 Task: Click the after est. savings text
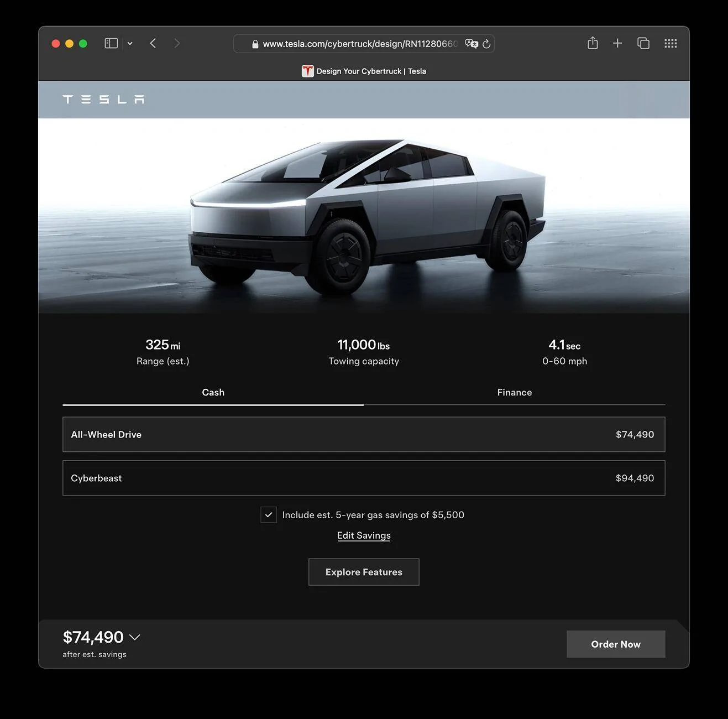point(95,654)
